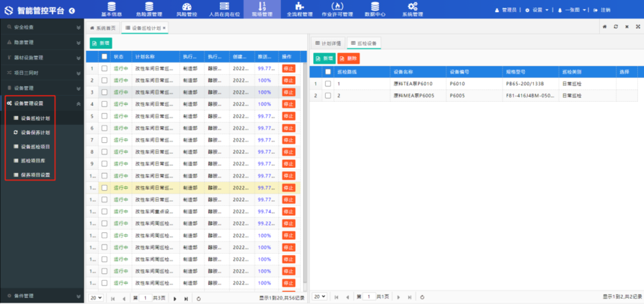Open the page-size dropdown under the left table

point(96,297)
